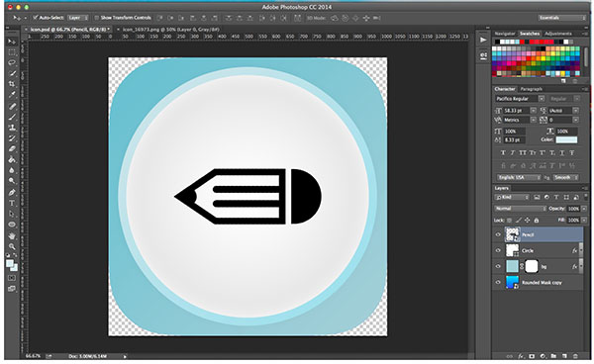Screen dimensions: 594x364
Task: Select the Pen tool
Action: pyautogui.click(x=12, y=192)
